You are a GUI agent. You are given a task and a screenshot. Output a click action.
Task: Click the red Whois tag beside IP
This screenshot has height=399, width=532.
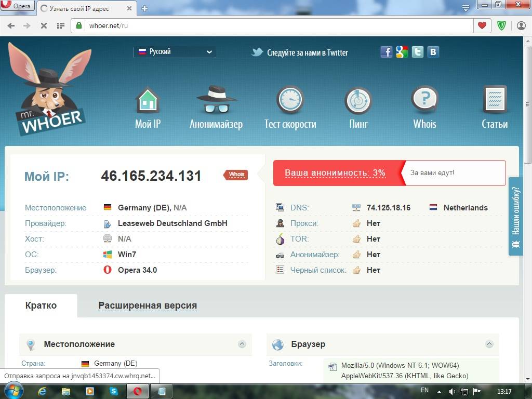[236, 175]
